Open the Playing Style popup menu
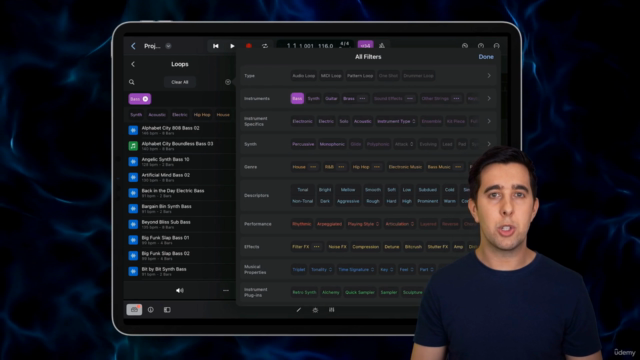The image size is (640, 360). click(363, 224)
